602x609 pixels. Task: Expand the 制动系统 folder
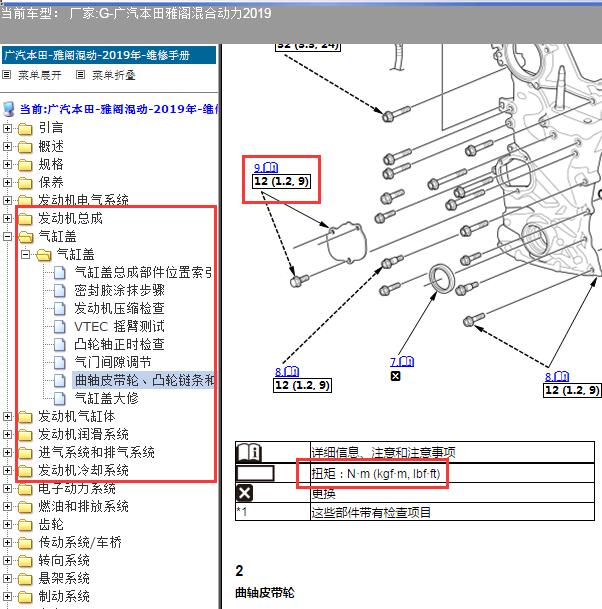(x=7, y=596)
